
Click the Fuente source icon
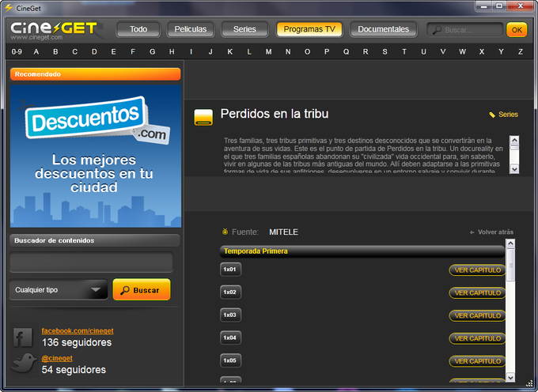225,232
